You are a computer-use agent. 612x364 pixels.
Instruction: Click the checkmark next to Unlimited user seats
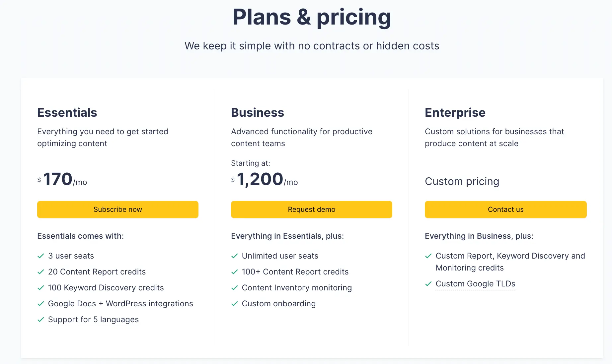pos(235,256)
